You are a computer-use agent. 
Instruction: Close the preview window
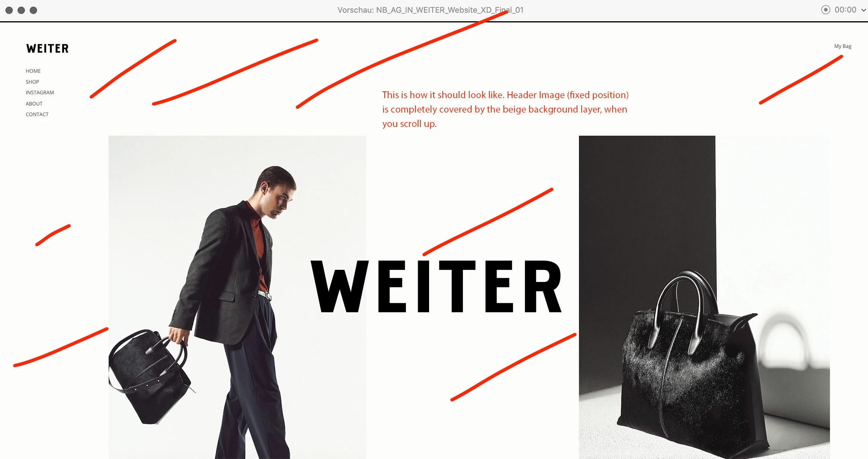click(9, 10)
